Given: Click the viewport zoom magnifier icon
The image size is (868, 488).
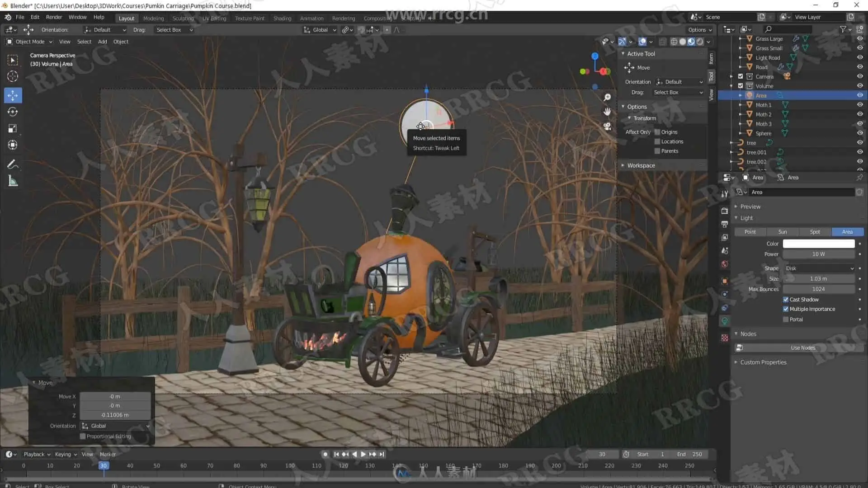Looking at the screenshot, I should pyautogui.click(x=607, y=98).
